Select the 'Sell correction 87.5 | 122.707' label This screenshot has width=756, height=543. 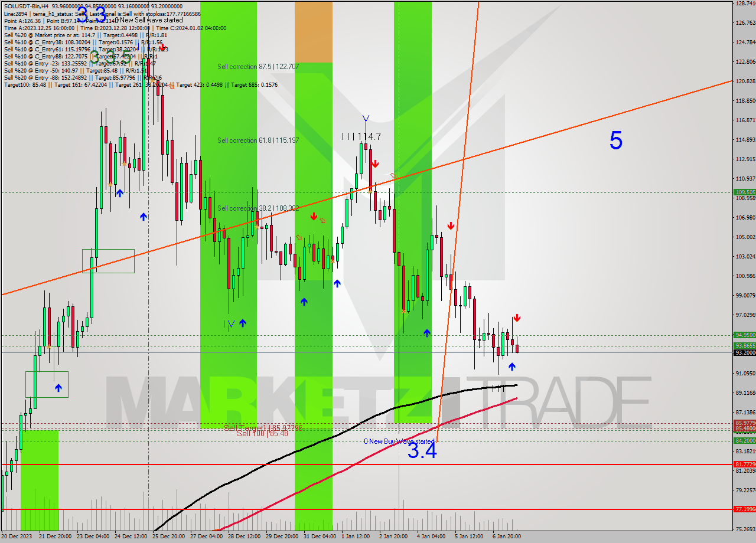258,67
